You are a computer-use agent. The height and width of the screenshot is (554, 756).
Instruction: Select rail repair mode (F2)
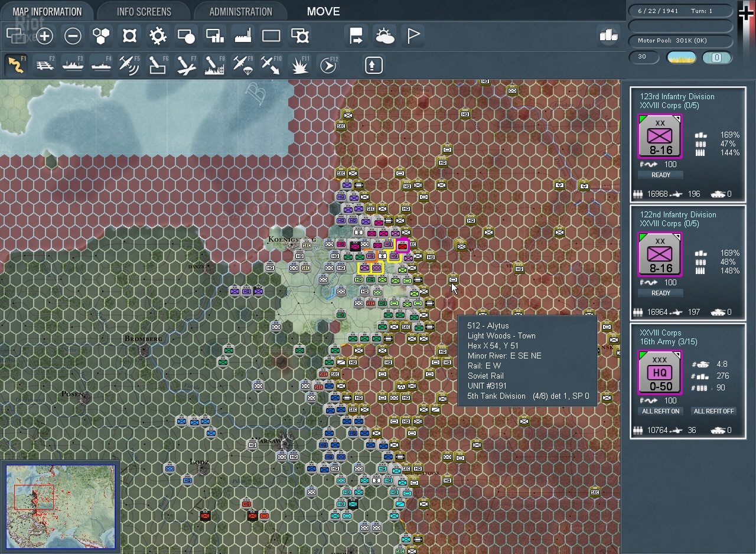pos(44,65)
